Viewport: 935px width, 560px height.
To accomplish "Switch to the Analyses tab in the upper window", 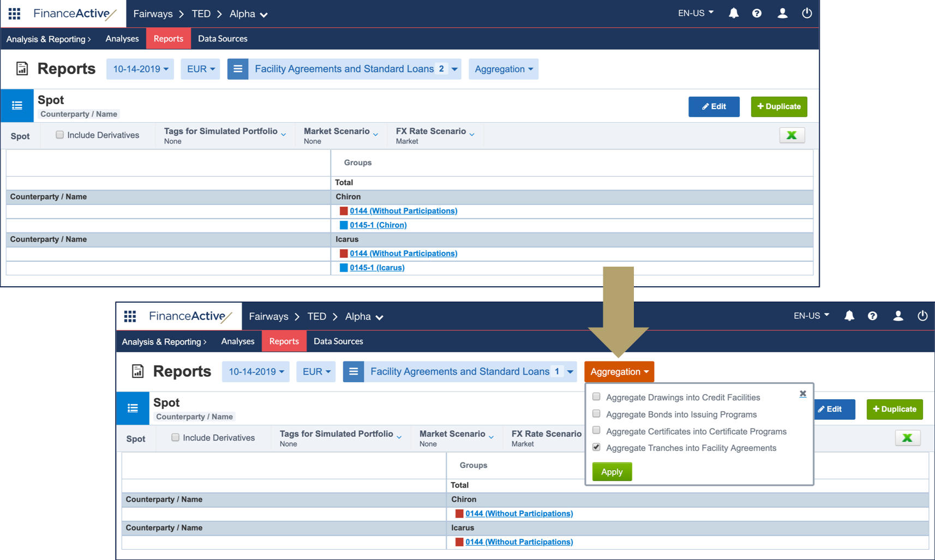I will pyautogui.click(x=122, y=39).
